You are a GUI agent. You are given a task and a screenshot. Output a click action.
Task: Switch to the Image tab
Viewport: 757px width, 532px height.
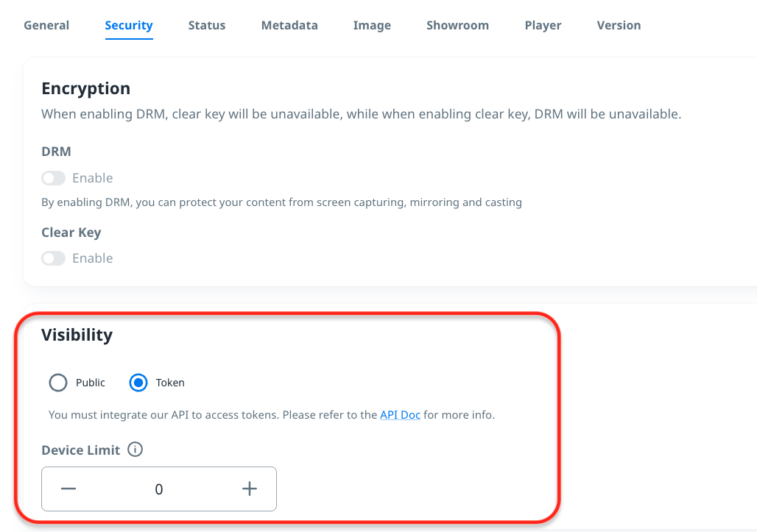tap(372, 25)
